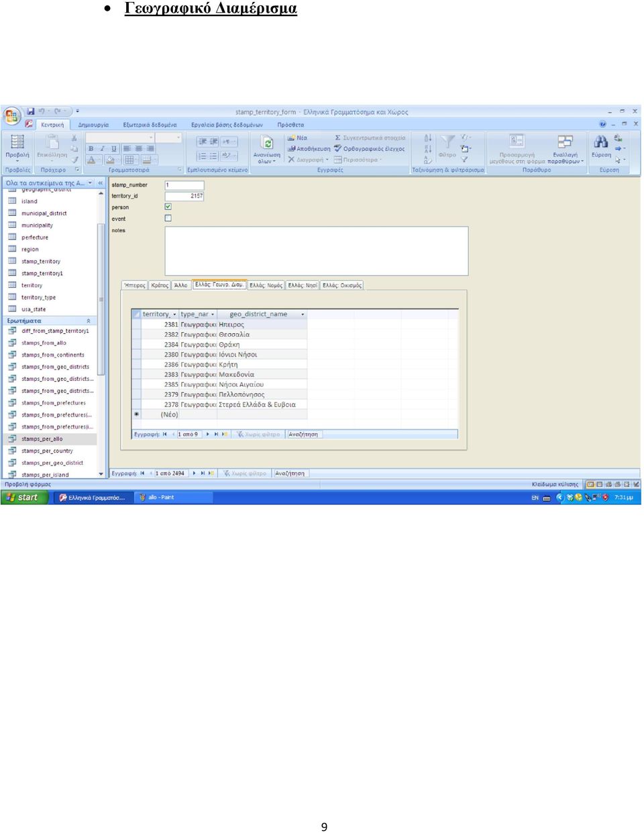Toggle Underline formatting in ribbon

113,149
